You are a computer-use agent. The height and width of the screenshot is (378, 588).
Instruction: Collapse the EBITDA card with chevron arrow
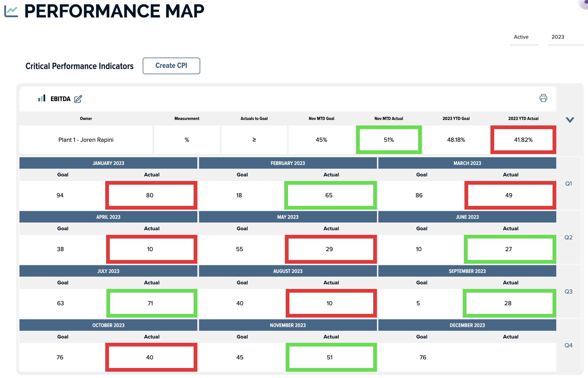[x=570, y=120]
